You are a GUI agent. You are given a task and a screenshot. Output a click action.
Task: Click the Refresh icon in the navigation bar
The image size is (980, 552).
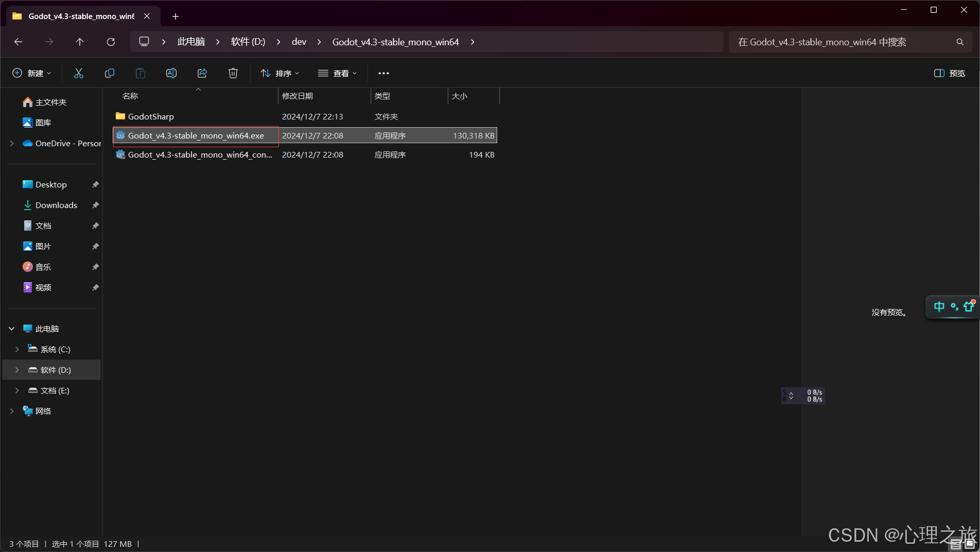pyautogui.click(x=111, y=42)
